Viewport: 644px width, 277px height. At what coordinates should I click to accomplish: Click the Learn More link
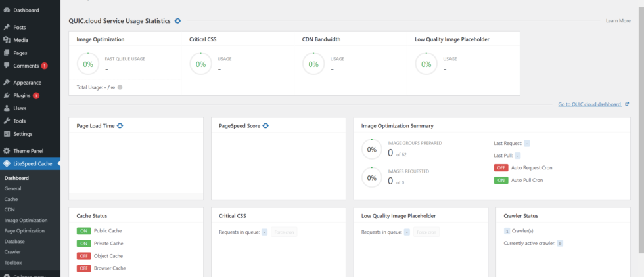click(x=618, y=21)
